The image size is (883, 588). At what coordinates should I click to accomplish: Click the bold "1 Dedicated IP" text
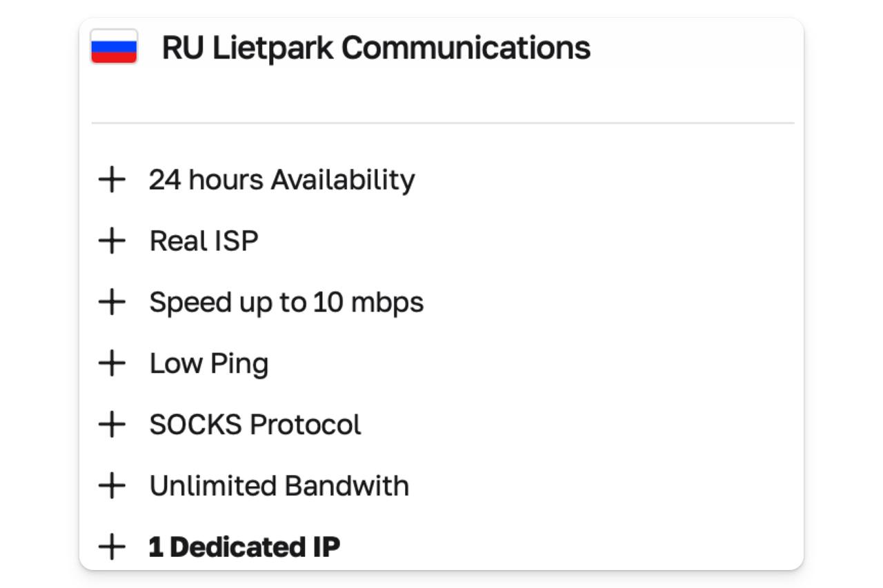click(x=244, y=547)
